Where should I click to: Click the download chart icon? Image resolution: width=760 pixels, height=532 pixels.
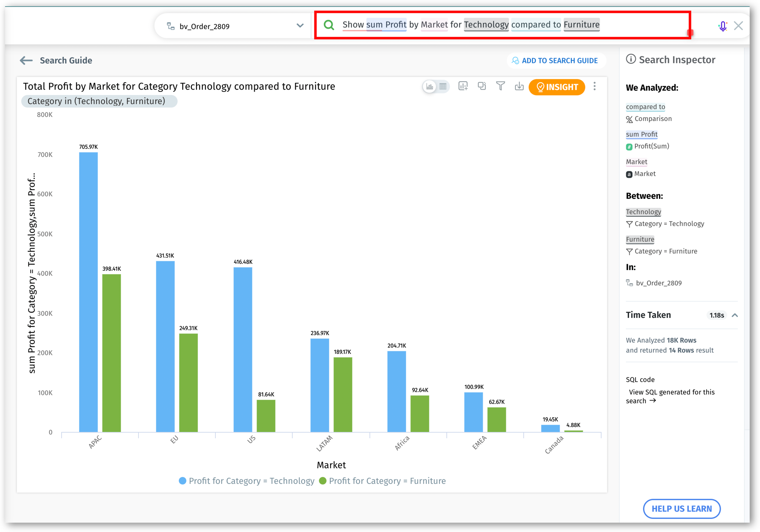[519, 86]
